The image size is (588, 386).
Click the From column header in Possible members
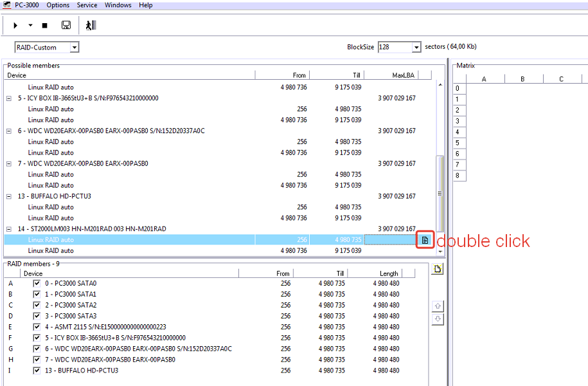pos(282,75)
